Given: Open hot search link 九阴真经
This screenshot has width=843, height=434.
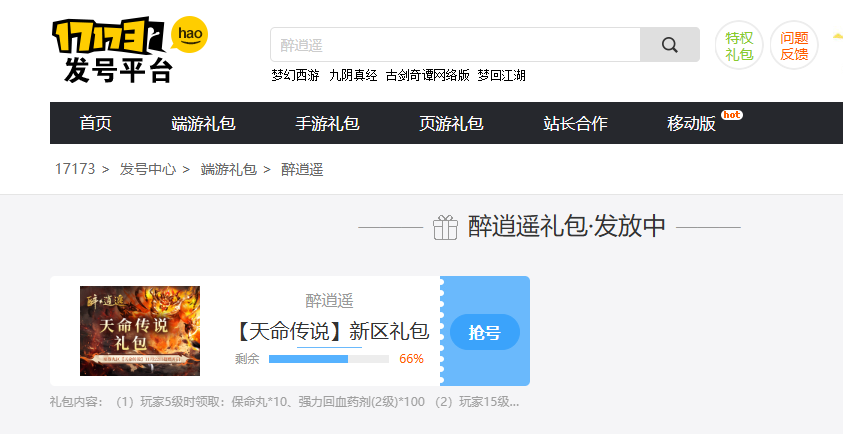Looking at the screenshot, I should (353, 76).
